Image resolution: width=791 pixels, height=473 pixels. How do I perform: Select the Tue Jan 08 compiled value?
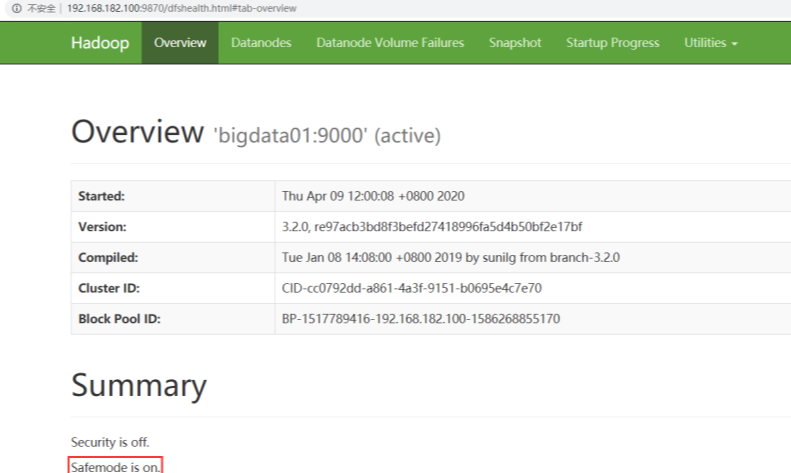point(450,258)
